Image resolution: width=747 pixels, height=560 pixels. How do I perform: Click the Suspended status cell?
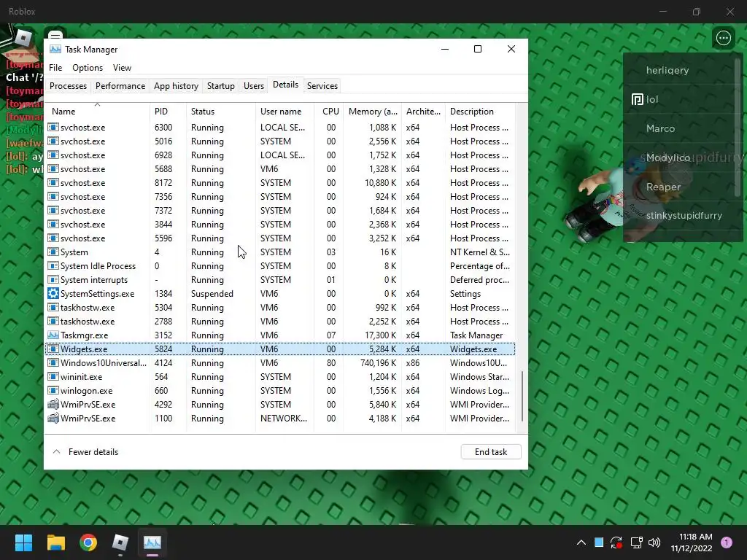(x=212, y=293)
